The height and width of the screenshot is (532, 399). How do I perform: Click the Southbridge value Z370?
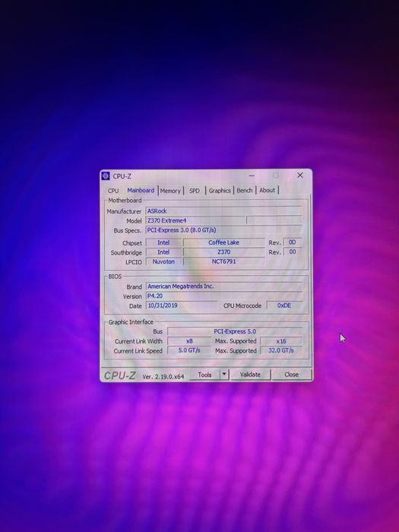coord(223,252)
